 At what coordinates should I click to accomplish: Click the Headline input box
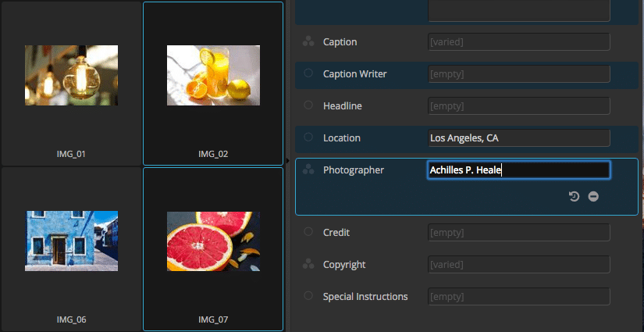tap(518, 106)
